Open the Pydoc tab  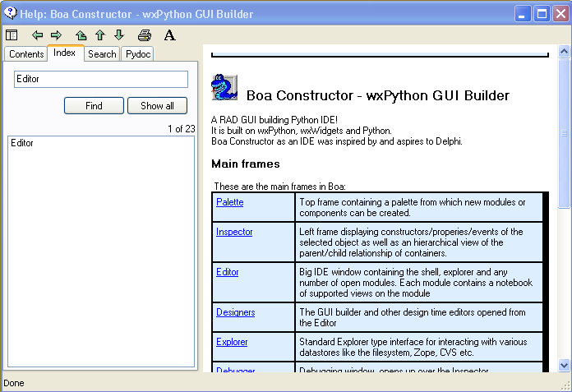[137, 54]
